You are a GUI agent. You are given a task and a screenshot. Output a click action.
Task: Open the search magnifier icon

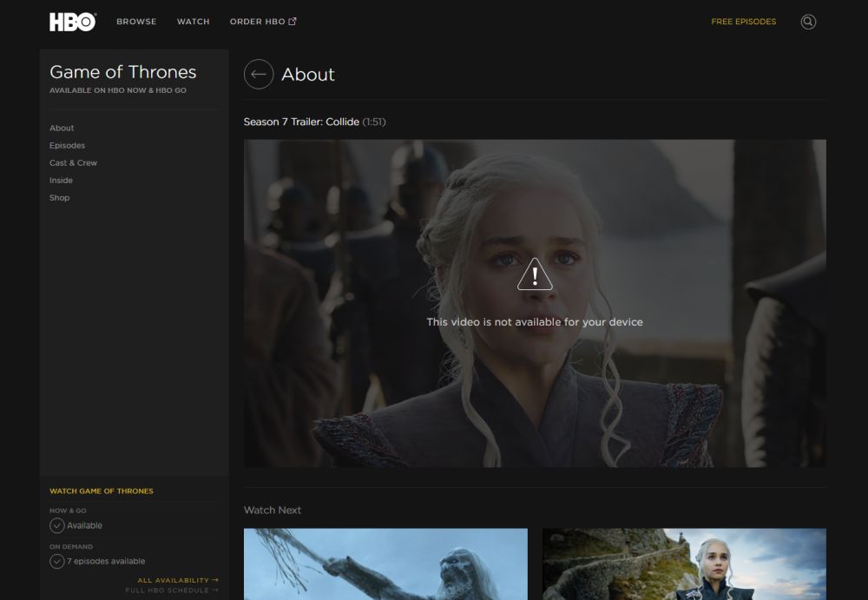pos(807,22)
